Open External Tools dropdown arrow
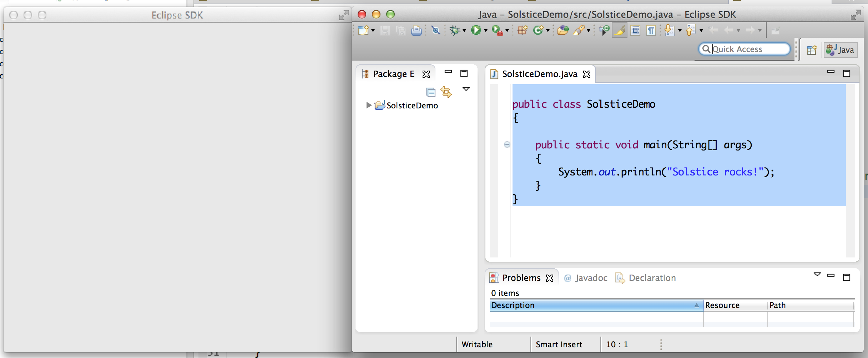 coord(507,31)
